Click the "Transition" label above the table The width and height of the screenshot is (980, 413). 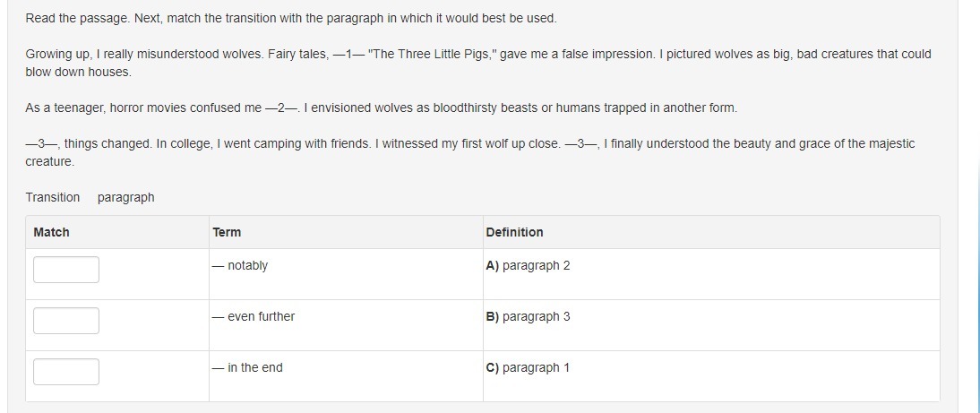tap(52, 197)
